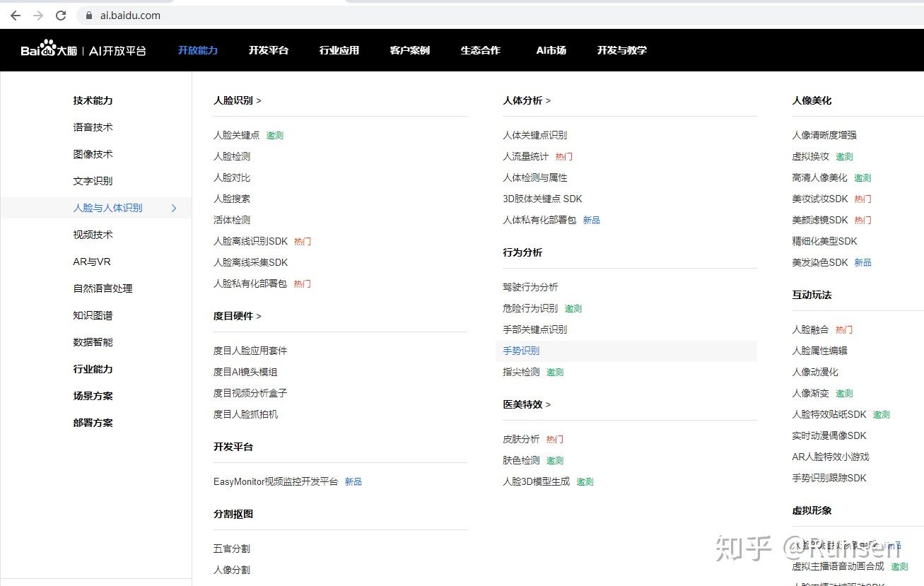This screenshot has height=586, width=924.
Task: Open the 医美特效 > category heading
Action: point(527,404)
